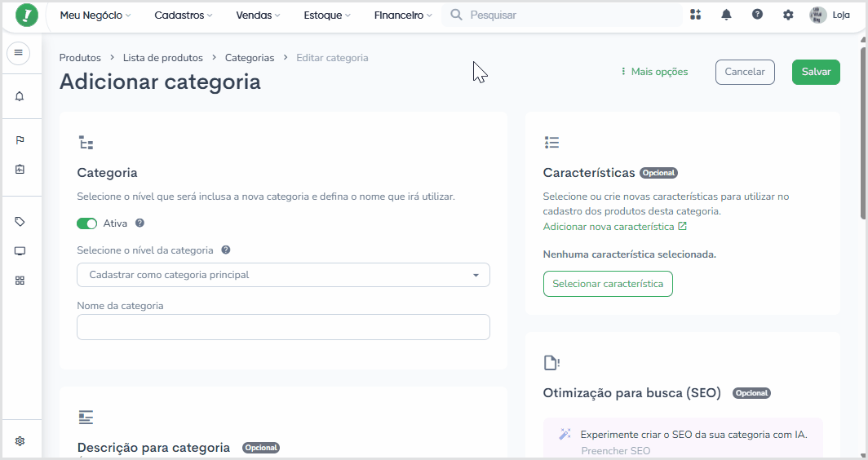Open the help question mark in top bar

pyautogui.click(x=757, y=15)
